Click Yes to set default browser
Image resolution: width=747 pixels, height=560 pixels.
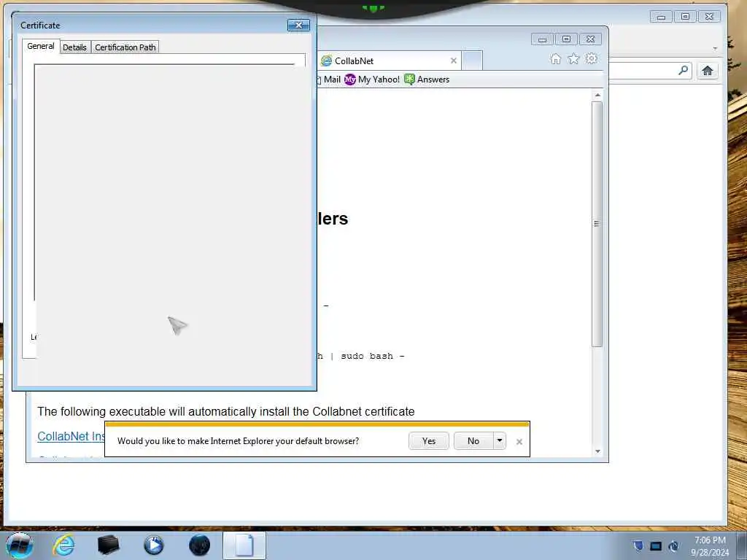(429, 441)
